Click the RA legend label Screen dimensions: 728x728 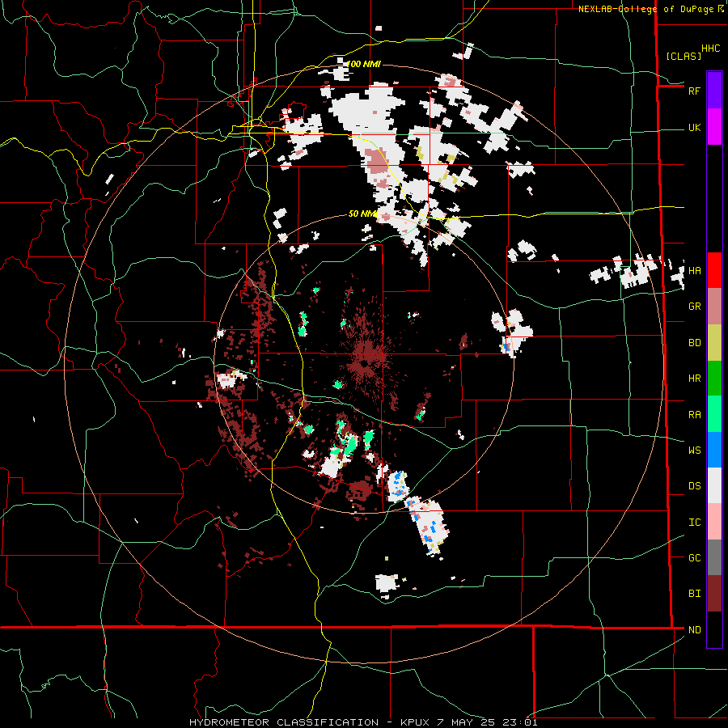pyautogui.click(x=694, y=415)
